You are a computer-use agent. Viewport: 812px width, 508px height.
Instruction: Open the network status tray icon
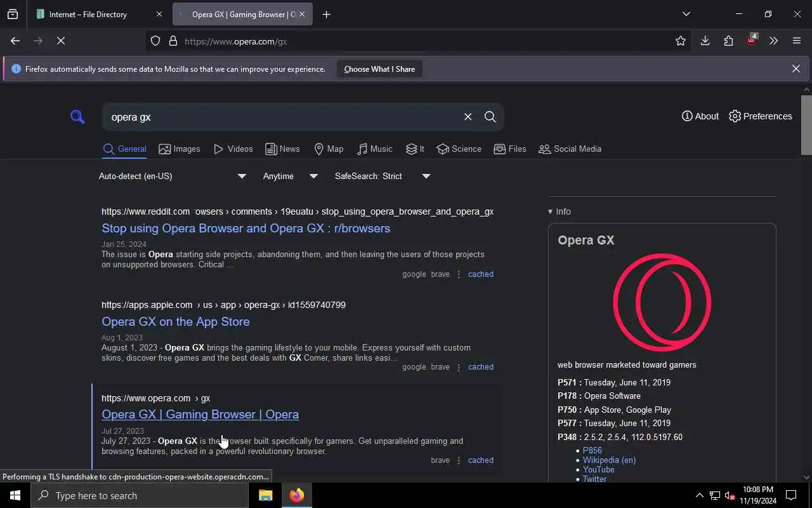coord(715,495)
